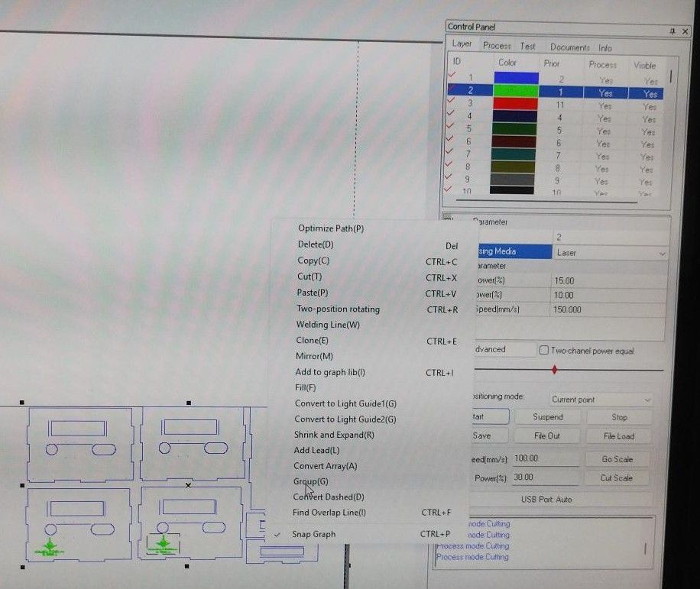This screenshot has width=700, height=589.
Task: Open the Documents tab
Action: tap(569, 47)
